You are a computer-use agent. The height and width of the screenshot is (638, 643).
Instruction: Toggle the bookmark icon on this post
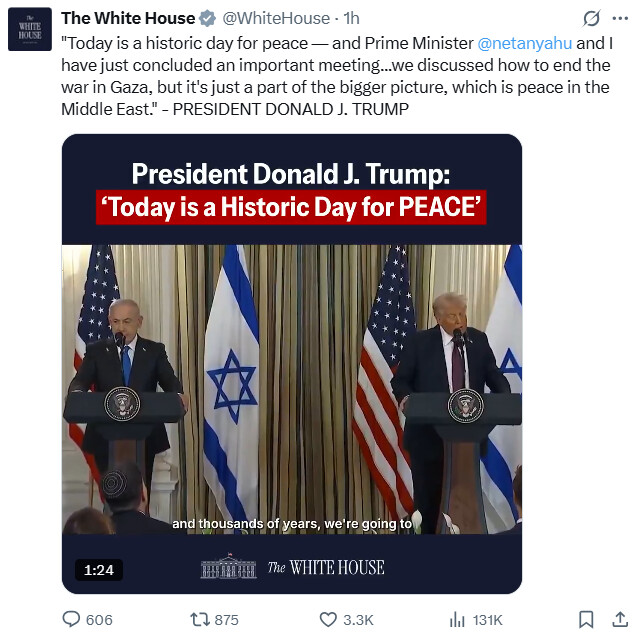click(x=588, y=619)
